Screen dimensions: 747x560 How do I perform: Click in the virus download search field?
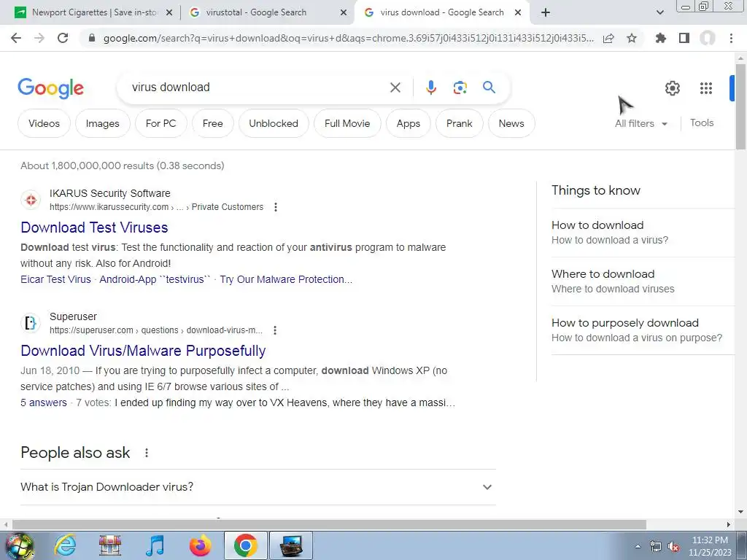pos(258,87)
